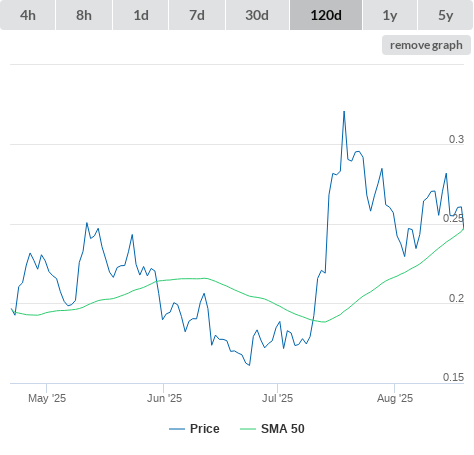Switch chart to 30d range
The height and width of the screenshot is (455, 474).
pos(257,15)
